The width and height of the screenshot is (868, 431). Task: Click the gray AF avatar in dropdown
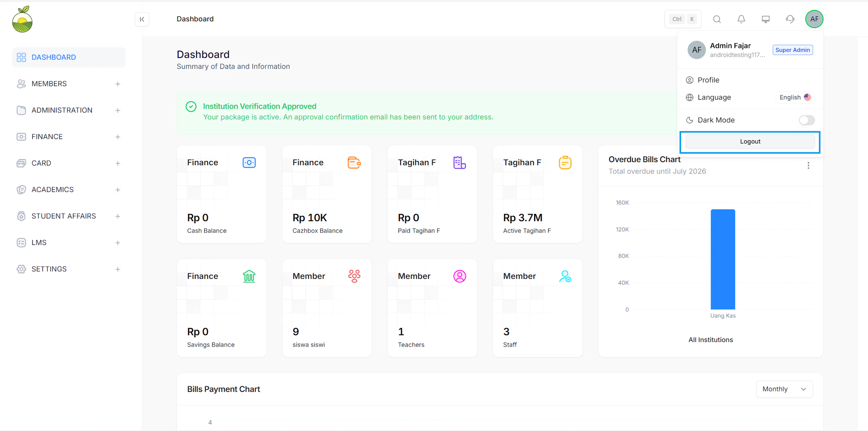tap(696, 50)
